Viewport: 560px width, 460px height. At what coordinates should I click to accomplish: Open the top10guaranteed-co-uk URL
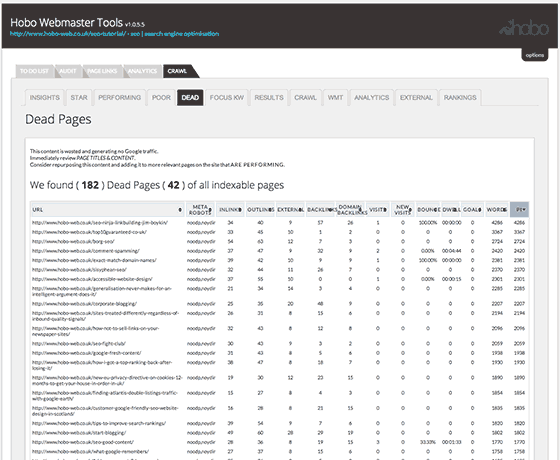pos(89,232)
